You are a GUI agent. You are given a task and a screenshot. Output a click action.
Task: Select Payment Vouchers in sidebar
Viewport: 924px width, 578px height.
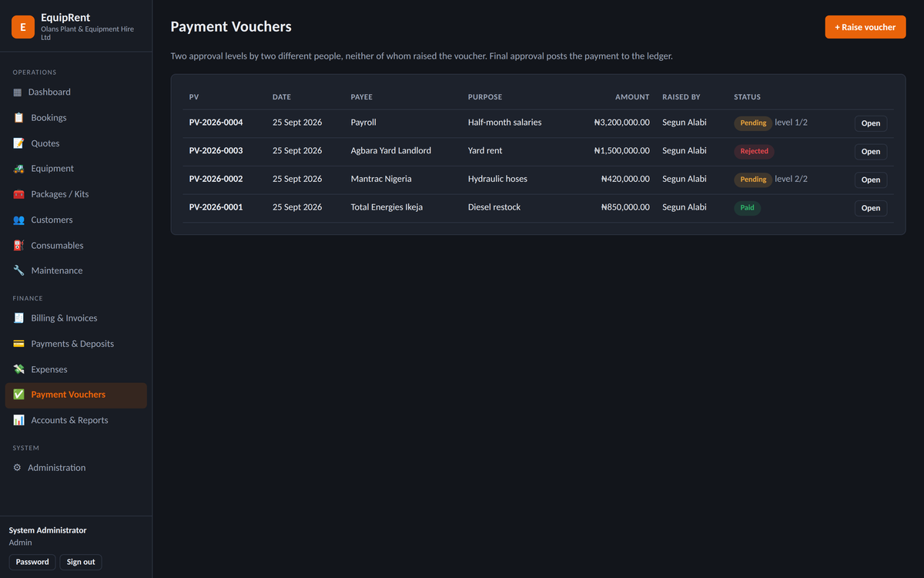[75, 395]
